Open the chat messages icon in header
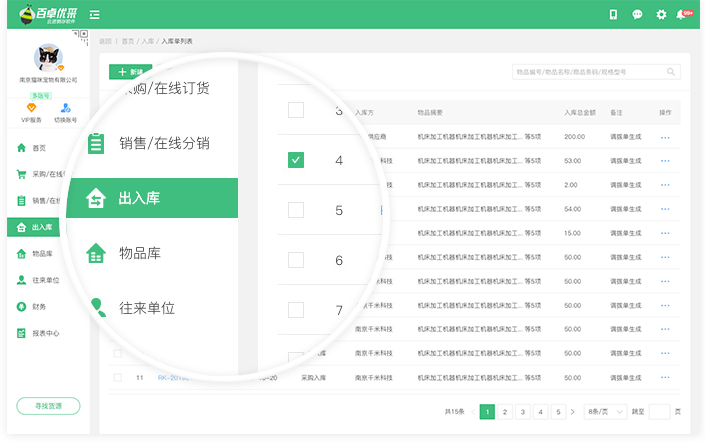This screenshot has width=705, height=445. [x=637, y=14]
